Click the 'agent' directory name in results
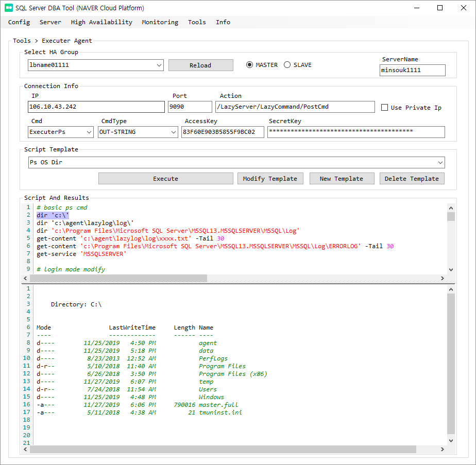The height and width of the screenshot is (465, 476). tap(208, 343)
